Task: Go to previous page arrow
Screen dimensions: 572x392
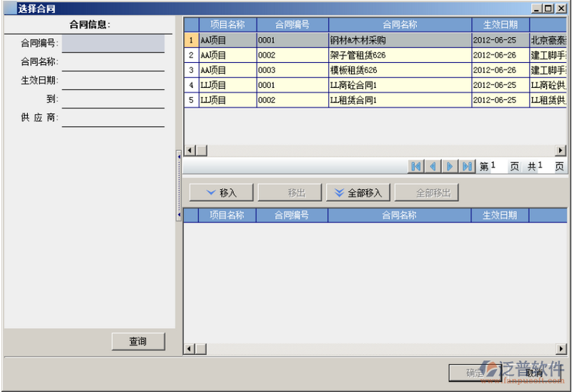Action: pos(433,167)
